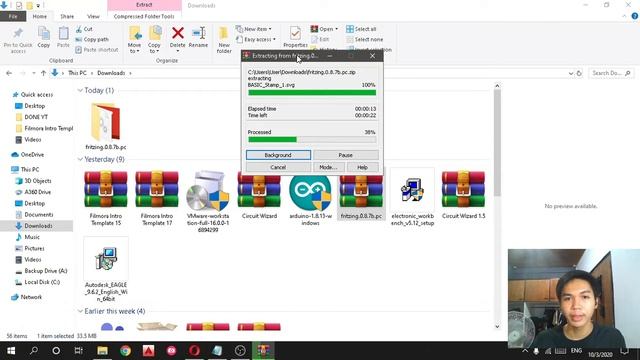Image resolution: width=640 pixels, height=360 pixels.
Task: Click the Help question mark icon
Action: [635, 16]
